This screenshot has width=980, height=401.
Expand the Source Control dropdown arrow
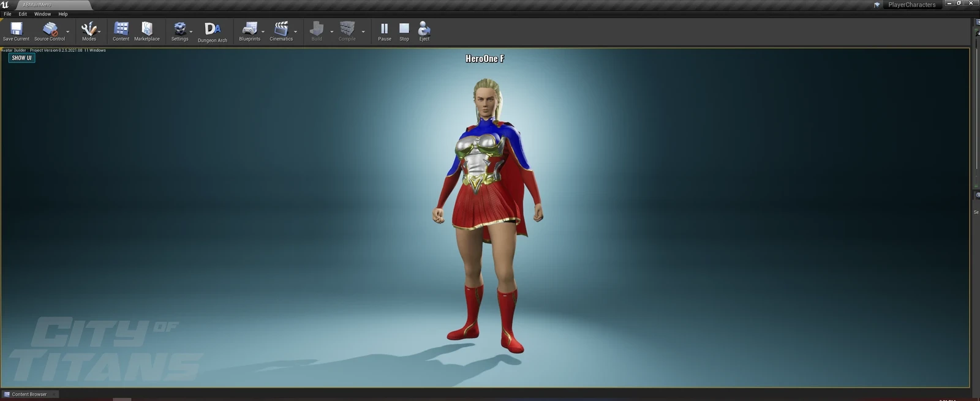(68, 31)
